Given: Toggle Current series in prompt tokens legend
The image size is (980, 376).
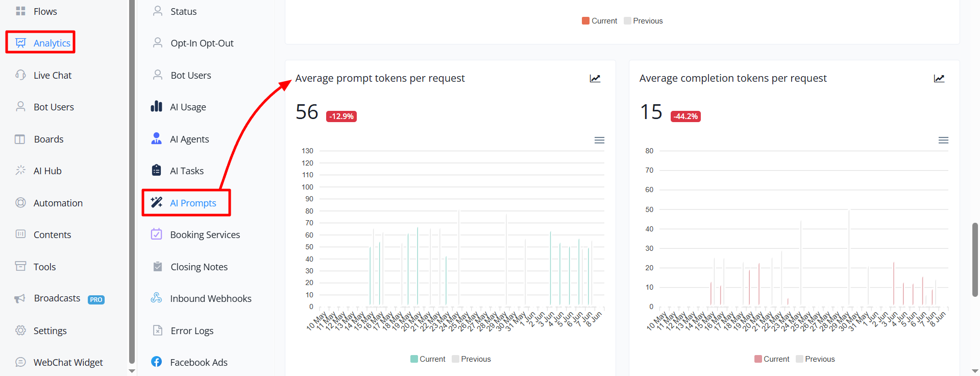Looking at the screenshot, I should pos(428,359).
